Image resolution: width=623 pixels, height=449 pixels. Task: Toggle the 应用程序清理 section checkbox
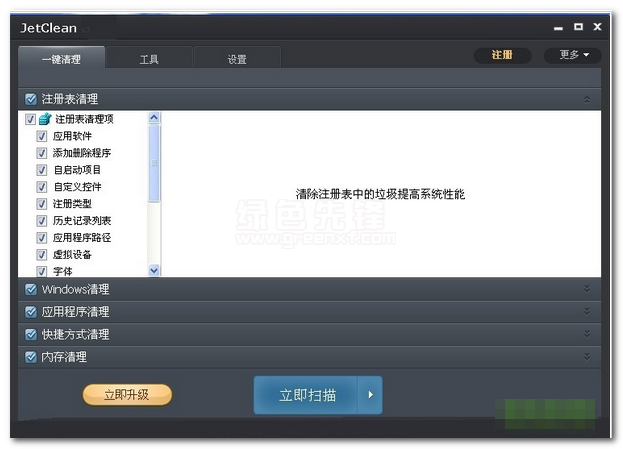31,312
